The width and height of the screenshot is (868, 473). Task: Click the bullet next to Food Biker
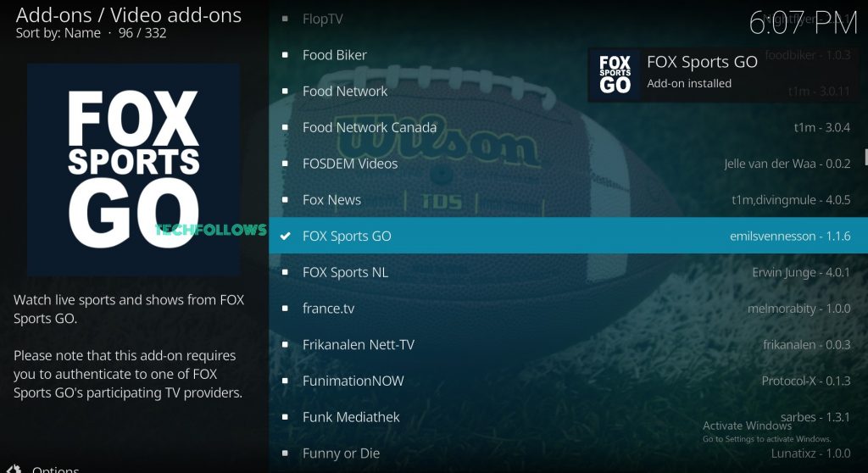285,55
